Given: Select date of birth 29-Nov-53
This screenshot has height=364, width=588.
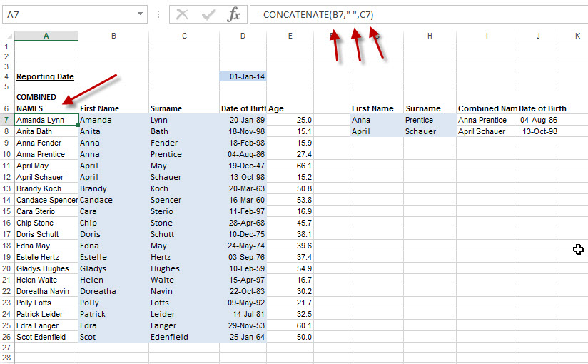Looking at the screenshot, I should tap(243, 325).
